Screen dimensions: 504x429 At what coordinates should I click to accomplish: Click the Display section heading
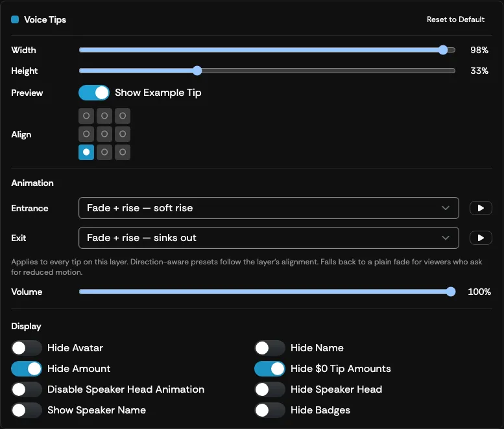26,326
